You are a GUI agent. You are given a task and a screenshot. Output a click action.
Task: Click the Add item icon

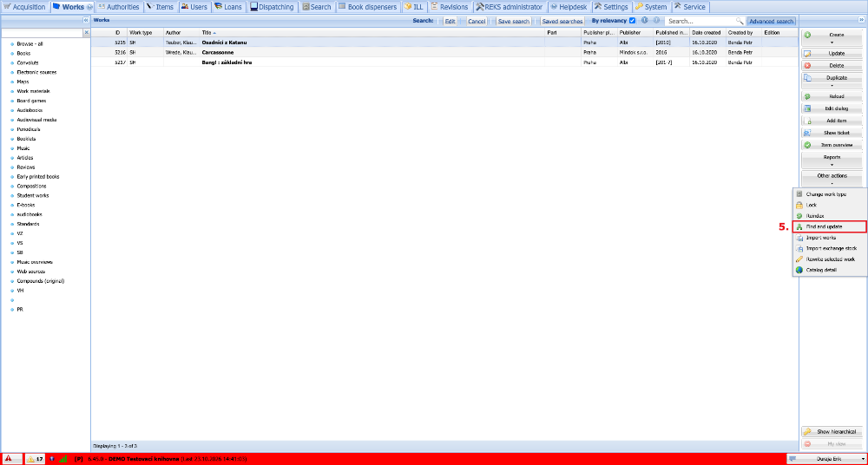tap(807, 121)
